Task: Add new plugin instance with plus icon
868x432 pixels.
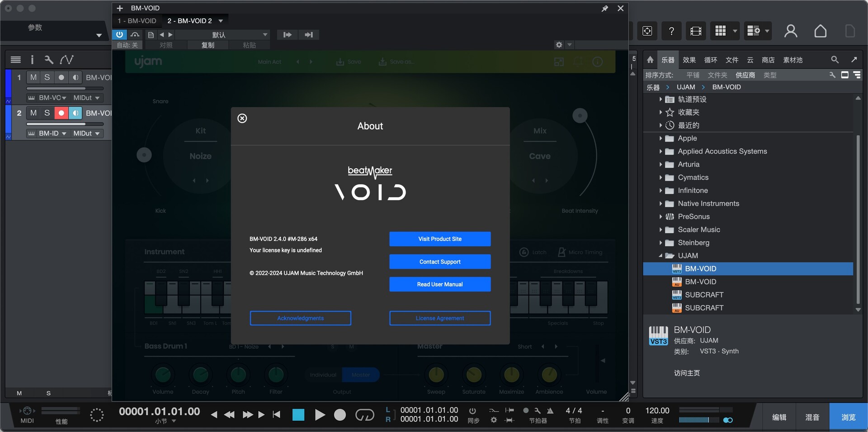Action: pos(120,8)
